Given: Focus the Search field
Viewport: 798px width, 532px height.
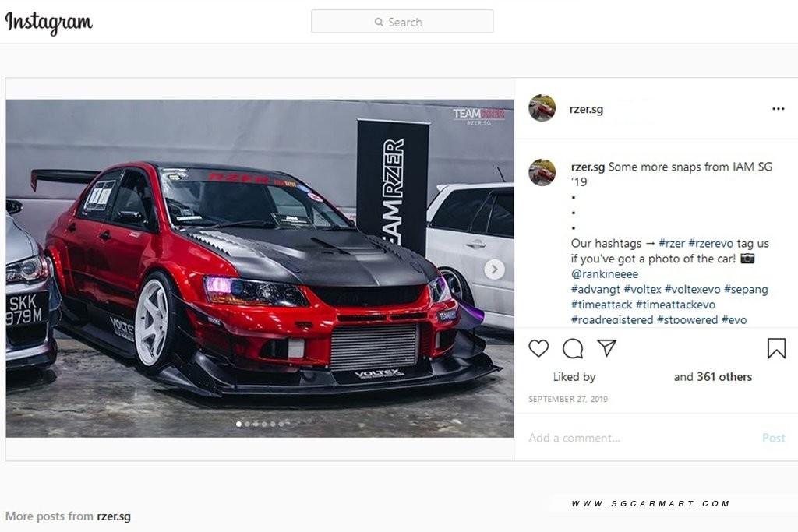Looking at the screenshot, I should [x=402, y=21].
